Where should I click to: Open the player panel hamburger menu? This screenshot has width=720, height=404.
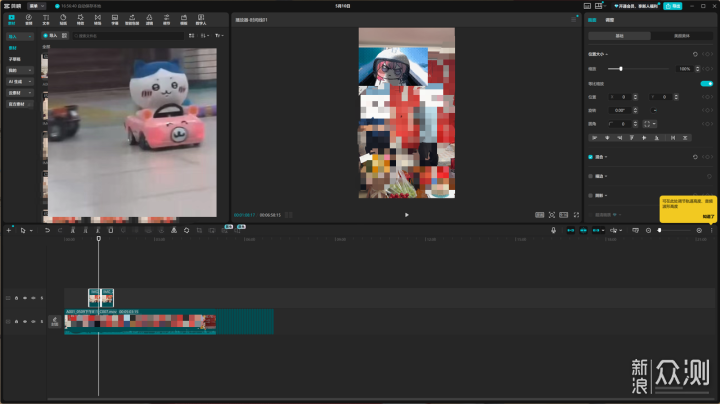click(574, 20)
